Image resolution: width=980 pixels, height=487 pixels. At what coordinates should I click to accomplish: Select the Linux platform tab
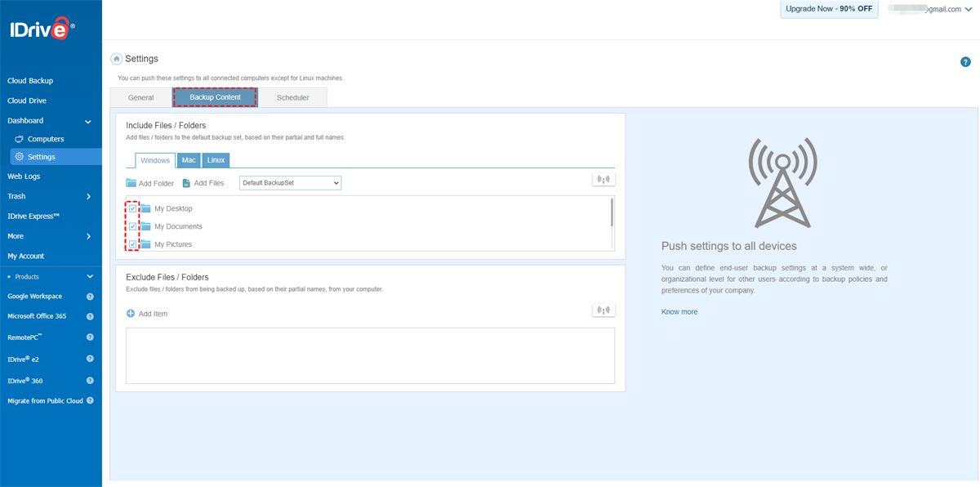(216, 160)
